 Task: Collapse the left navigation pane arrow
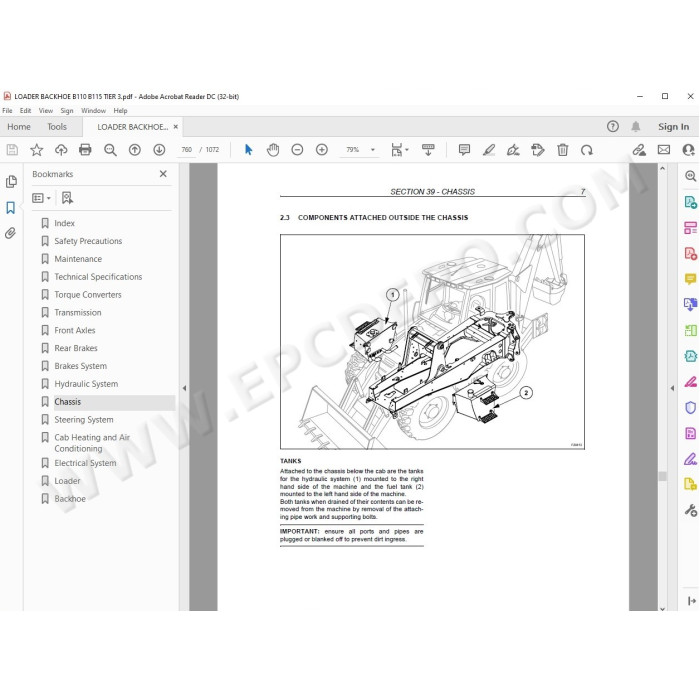(x=184, y=388)
